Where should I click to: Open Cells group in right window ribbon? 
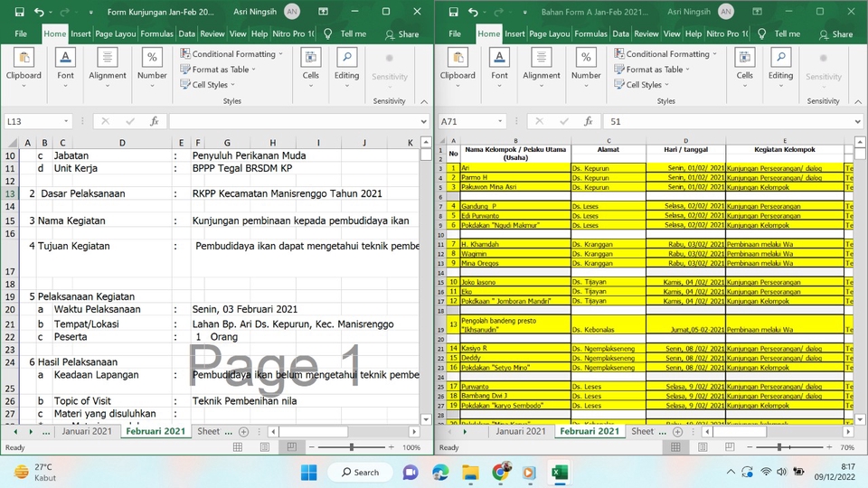744,68
